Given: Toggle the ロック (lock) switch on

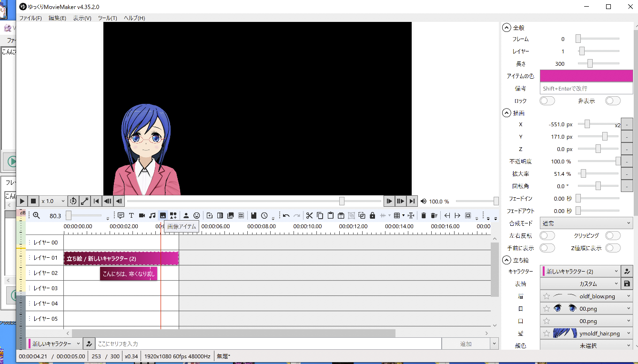Looking at the screenshot, I should click(x=547, y=101).
